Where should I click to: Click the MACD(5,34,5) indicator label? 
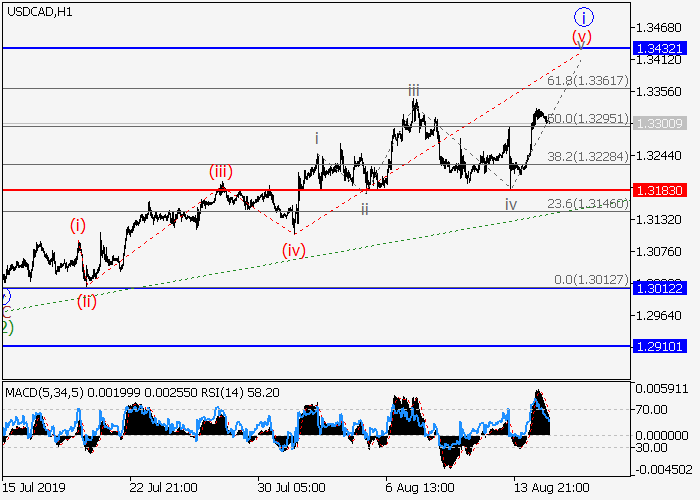[x=40, y=393]
